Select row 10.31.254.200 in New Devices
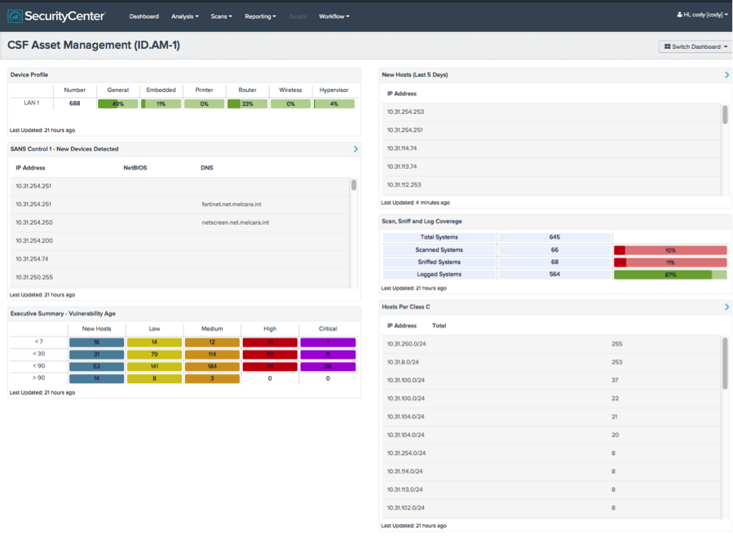The image size is (733, 560). 180,240
